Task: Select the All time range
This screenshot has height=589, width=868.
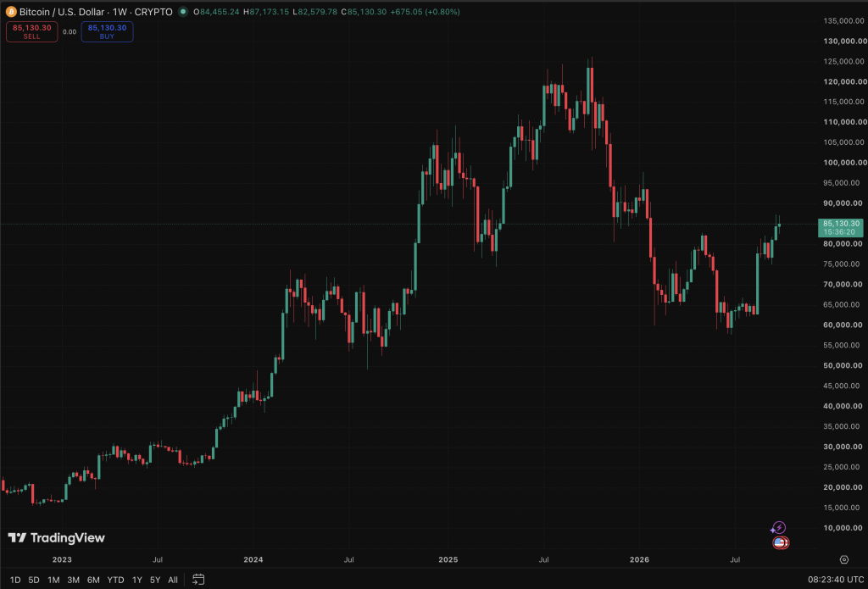Action: point(173,580)
